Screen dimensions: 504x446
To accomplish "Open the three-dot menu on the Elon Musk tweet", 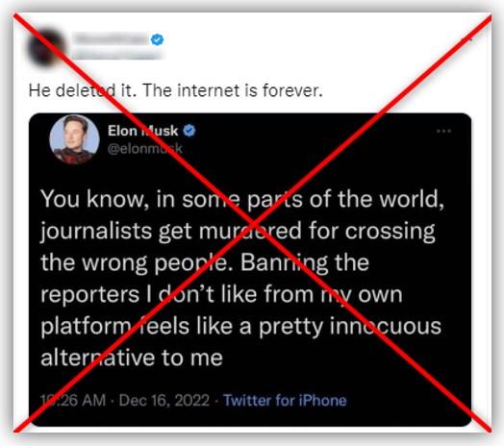I will [443, 131].
